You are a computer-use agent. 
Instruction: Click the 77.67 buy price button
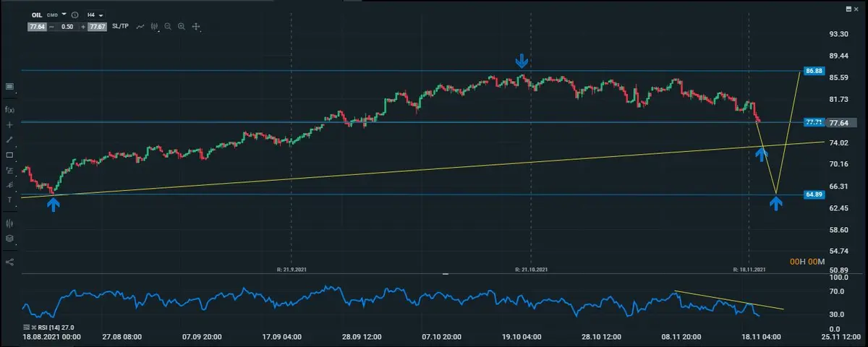pos(98,27)
